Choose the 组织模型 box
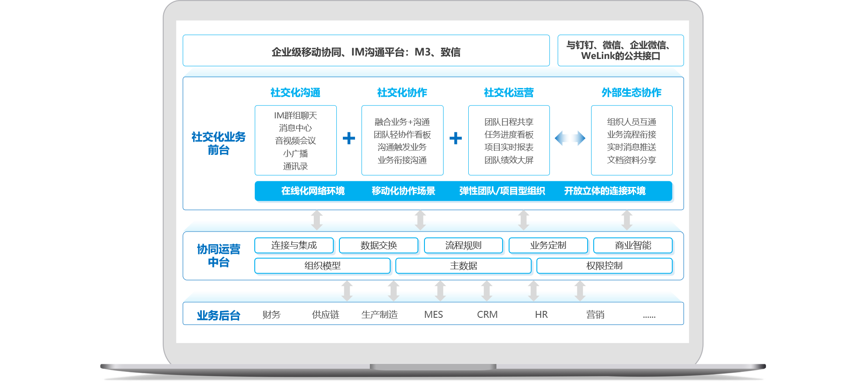Viewport: 868px width, 382px height. [322, 266]
